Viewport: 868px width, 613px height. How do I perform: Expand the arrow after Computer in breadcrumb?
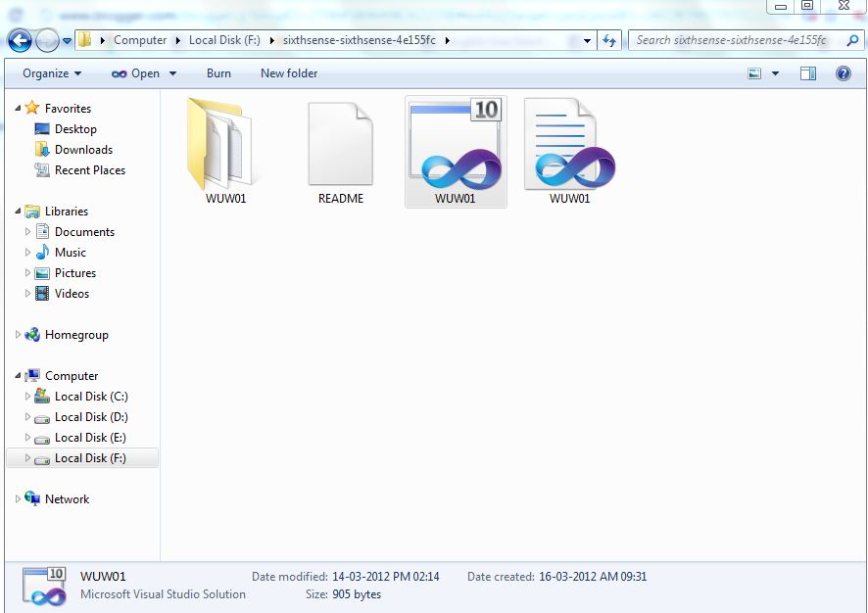177,40
